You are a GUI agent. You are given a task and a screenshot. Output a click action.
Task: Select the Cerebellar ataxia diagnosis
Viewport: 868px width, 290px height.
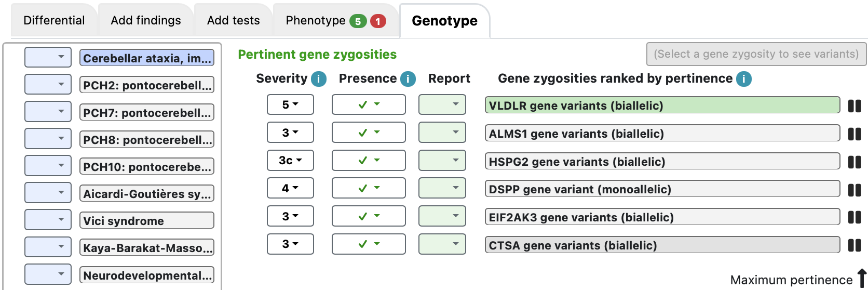146,58
